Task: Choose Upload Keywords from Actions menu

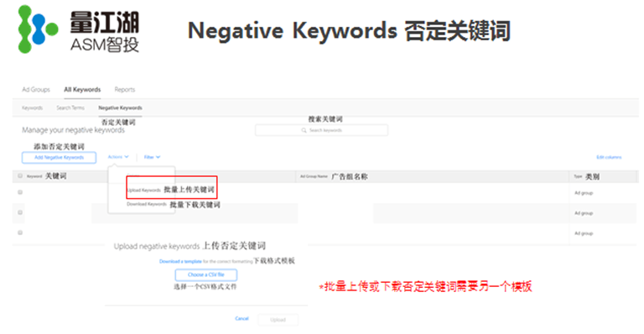Action: point(143,190)
